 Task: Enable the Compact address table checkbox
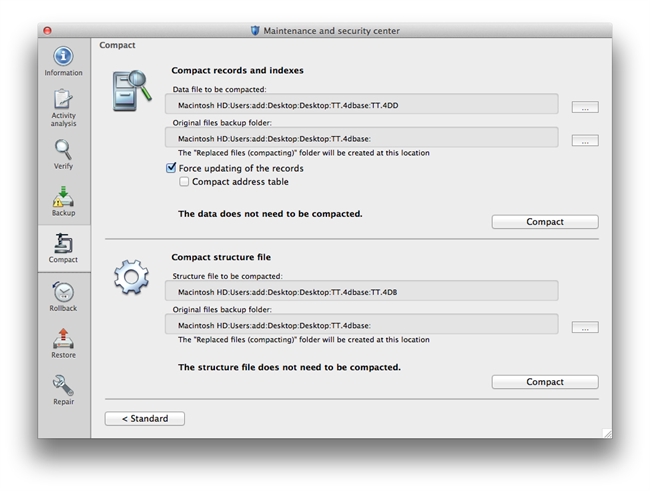point(184,182)
